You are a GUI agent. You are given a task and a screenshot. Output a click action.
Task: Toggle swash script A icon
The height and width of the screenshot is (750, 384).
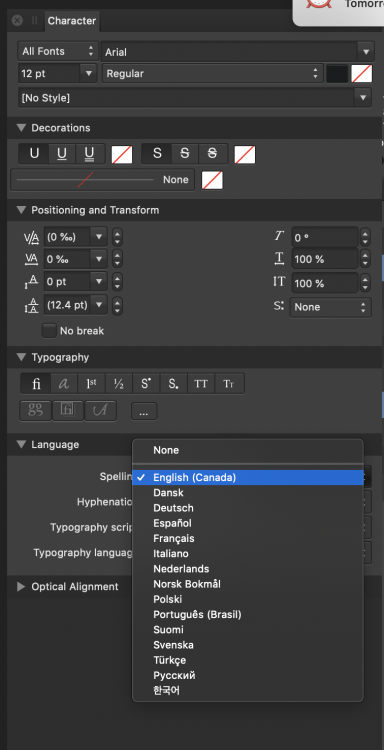pos(100,411)
